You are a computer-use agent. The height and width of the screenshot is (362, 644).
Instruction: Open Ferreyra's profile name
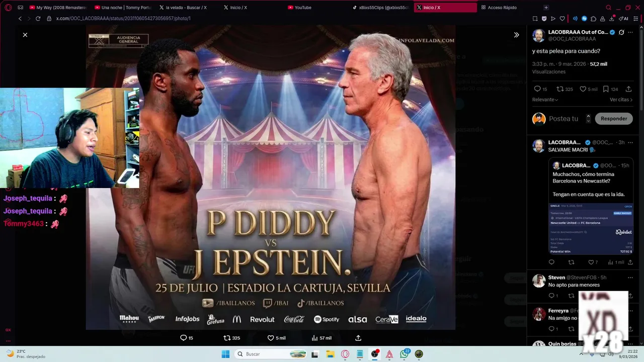[558, 311]
